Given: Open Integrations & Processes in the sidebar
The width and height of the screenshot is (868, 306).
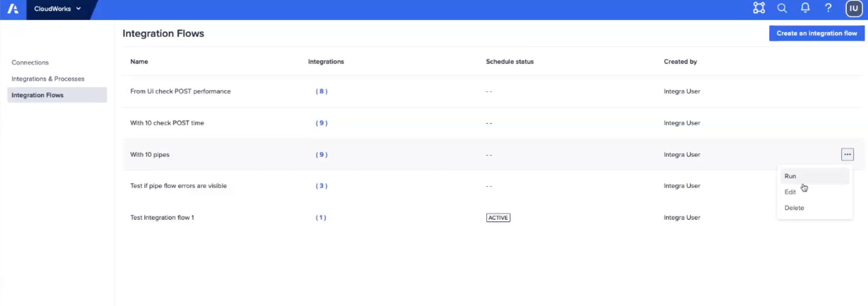Looking at the screenshot, I should [48, 79].
